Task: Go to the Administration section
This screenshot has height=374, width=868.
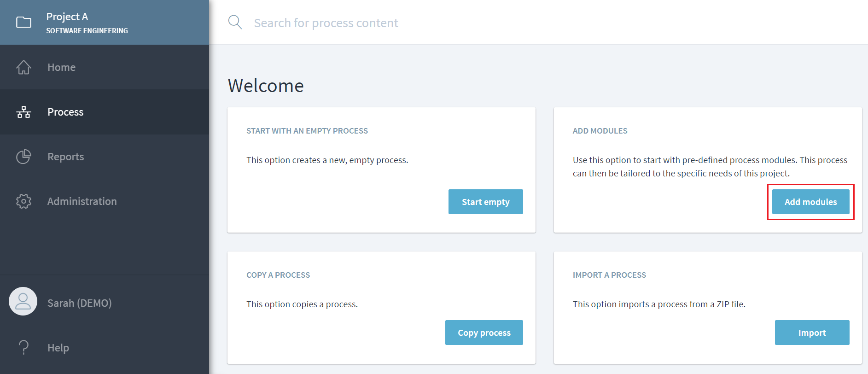Action: pos(82,201)
